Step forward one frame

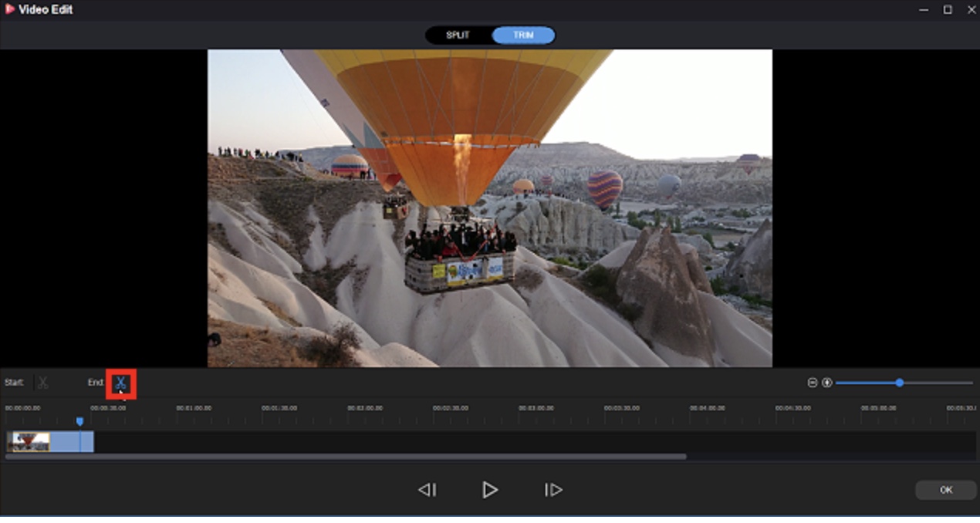point(553,490)
